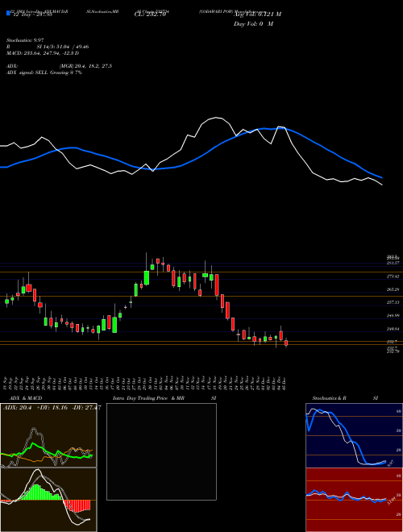Open the red-background RSI chart panel
This screenshot has height=532, width=403.
tap(354, 500)
